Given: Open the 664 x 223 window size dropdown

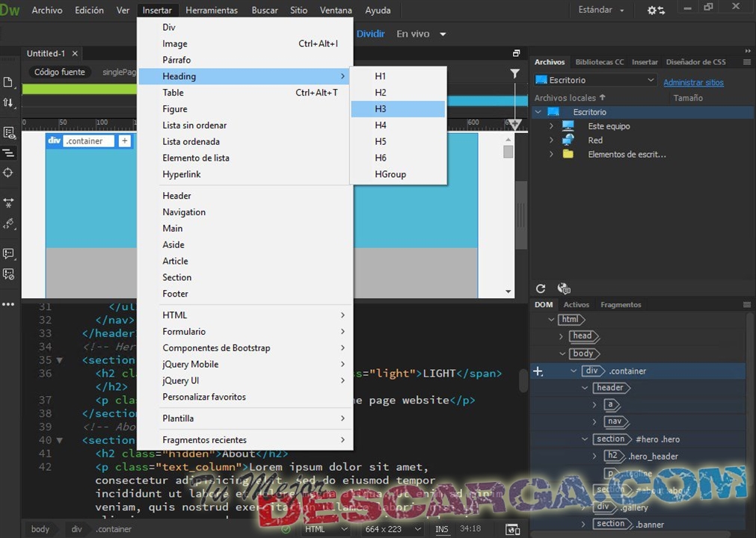Looking at the screenshot, I should tap(393, 529).
